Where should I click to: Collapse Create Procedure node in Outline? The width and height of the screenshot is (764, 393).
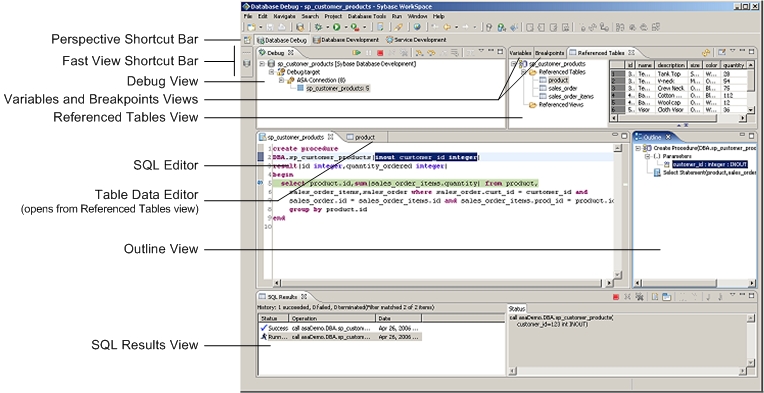point(637,148)
